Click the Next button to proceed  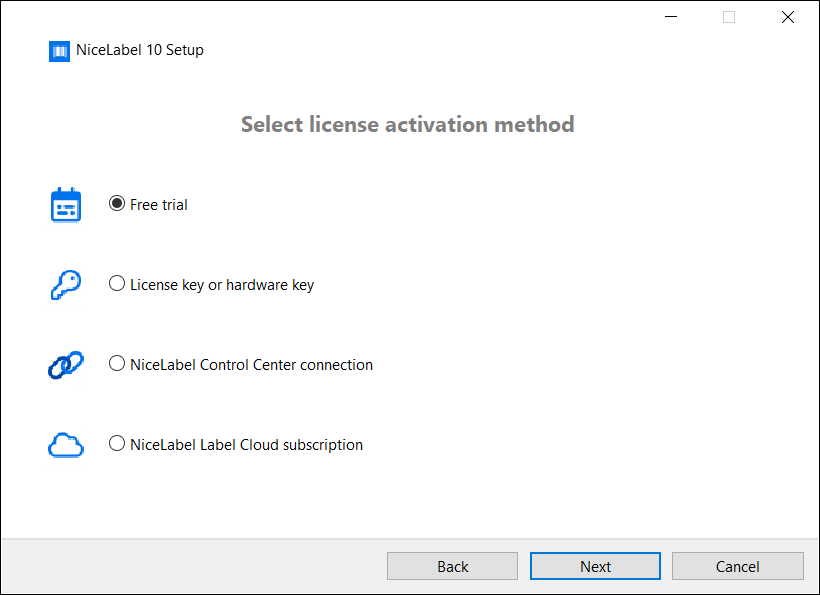(595, 565)
